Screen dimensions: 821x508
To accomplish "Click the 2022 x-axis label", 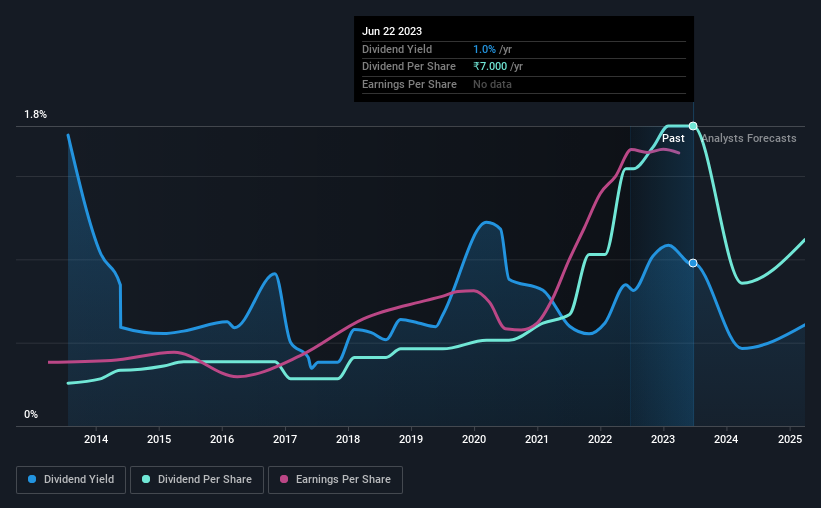I will pyautogui.click(x=600, y=439).
